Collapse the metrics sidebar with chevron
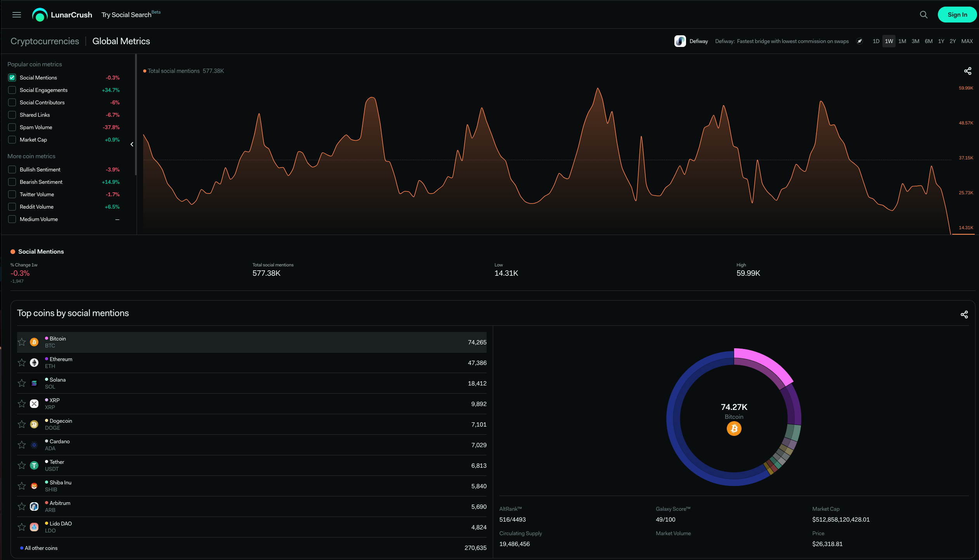This screenshot has width=979, height=560. coord(132,144)
